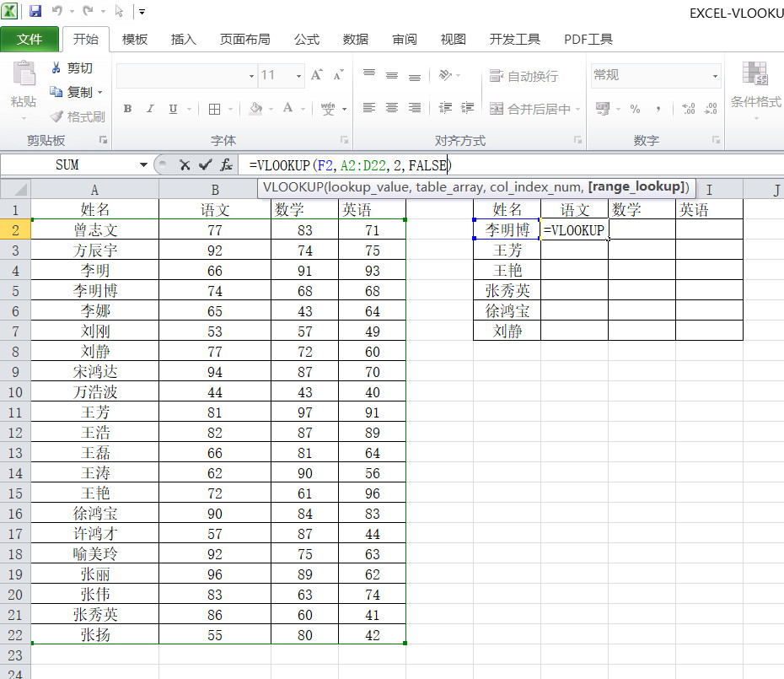Open the Paste options arrow

point(24,119)
